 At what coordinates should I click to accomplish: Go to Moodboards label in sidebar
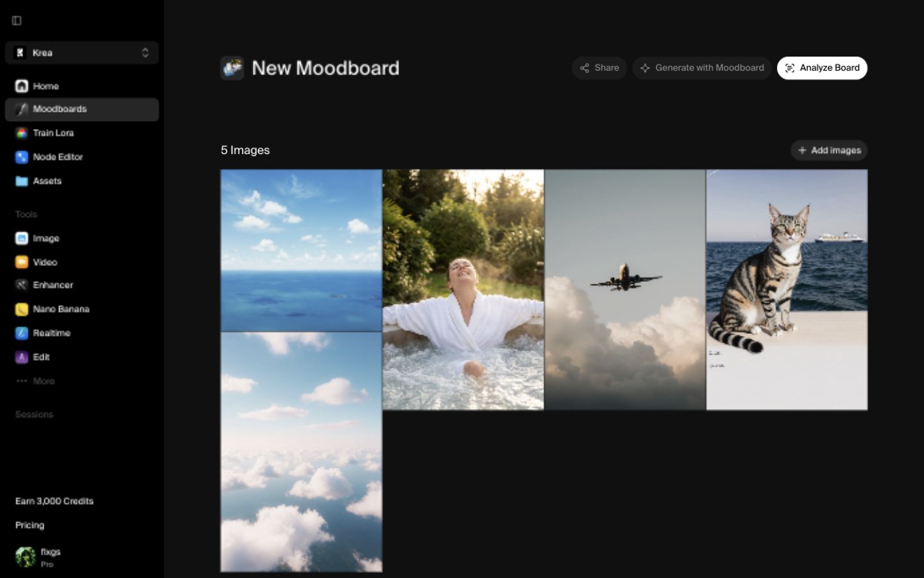point(60,109)
